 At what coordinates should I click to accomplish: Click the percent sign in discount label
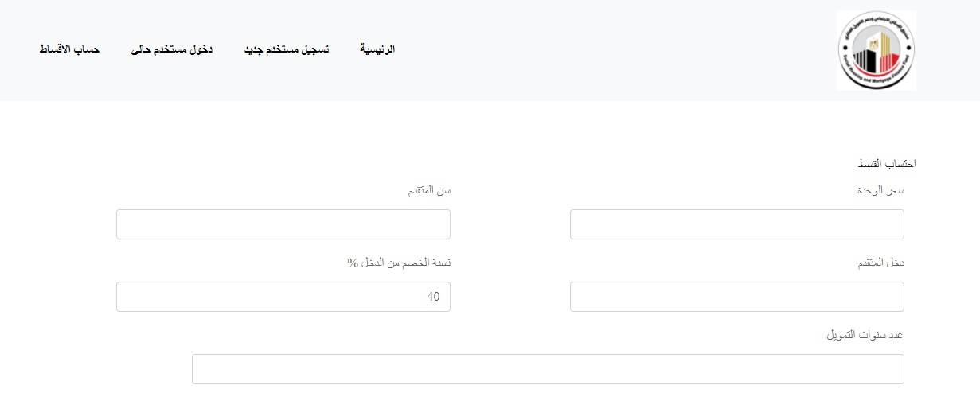point(352,264)
